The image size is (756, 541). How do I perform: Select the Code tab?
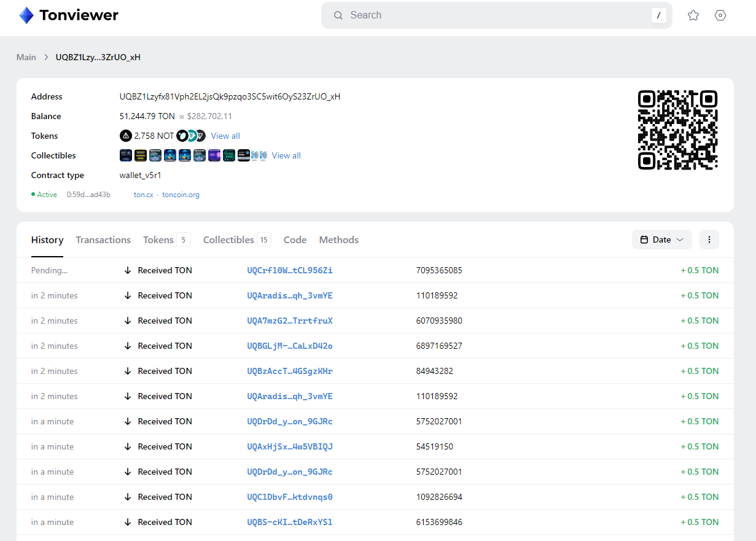tap(295, 239)
